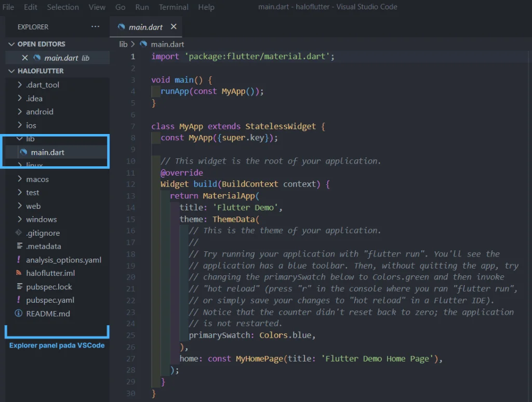
Task: Open the Help menu
Action: click(x=206, y=7)
